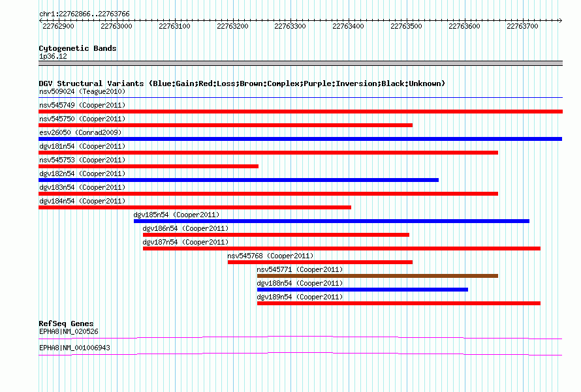Open the dgv187n54 (Cooper2011) label
581x392 pixels.
[185, 242]
